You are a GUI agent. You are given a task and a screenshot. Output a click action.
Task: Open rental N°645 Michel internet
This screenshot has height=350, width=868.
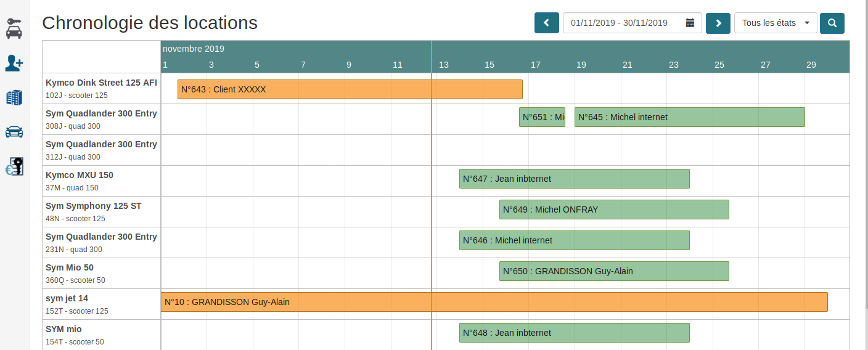tap(689, 117)
